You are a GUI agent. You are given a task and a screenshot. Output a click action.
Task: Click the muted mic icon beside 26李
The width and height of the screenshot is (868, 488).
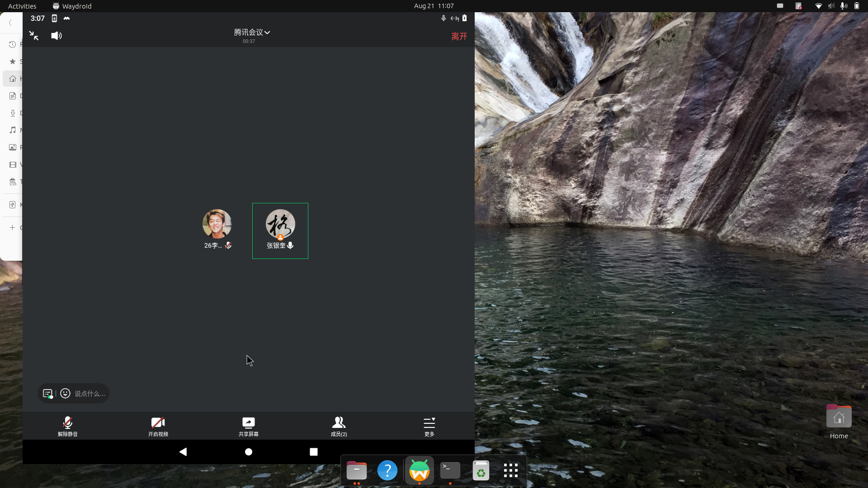coord(228,245)
